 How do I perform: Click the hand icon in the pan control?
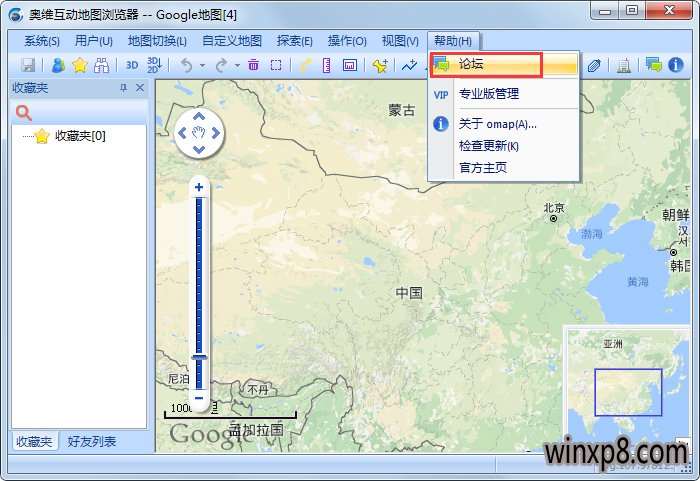coord(199,133)
